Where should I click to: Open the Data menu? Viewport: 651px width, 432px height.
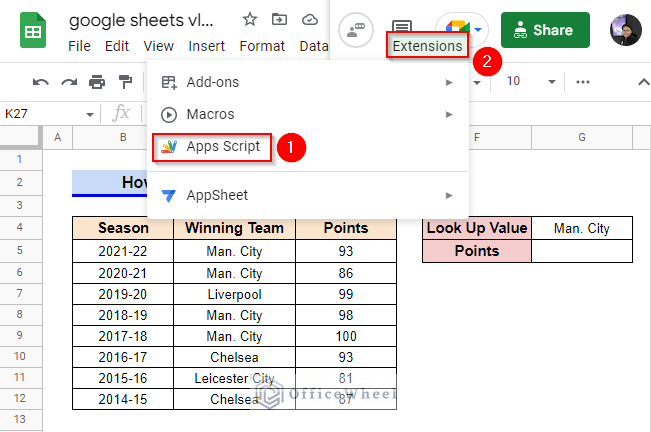(x=314, y=46)
